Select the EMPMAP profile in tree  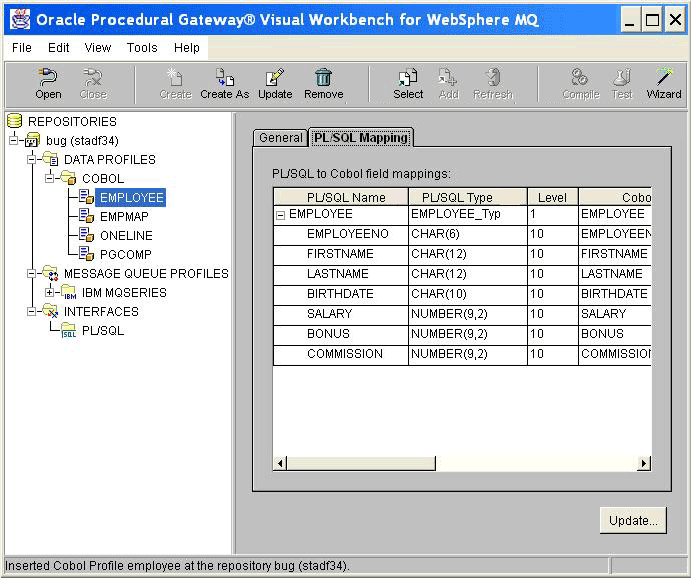[x=123, y=216]
